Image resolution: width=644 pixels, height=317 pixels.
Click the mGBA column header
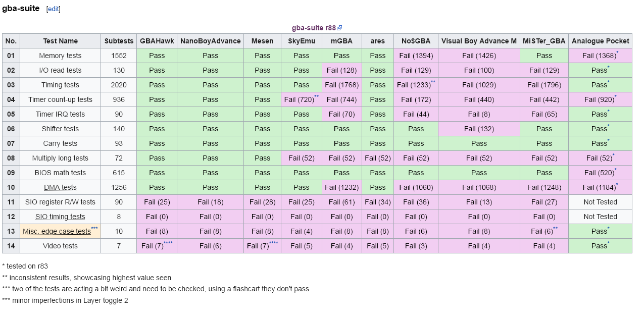click(341, 41)
